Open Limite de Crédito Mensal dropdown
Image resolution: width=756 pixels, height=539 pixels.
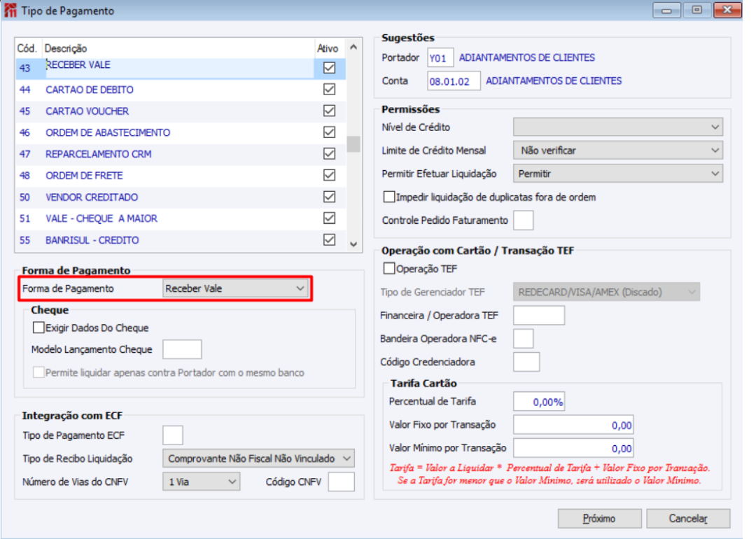[x=617, y=150]
